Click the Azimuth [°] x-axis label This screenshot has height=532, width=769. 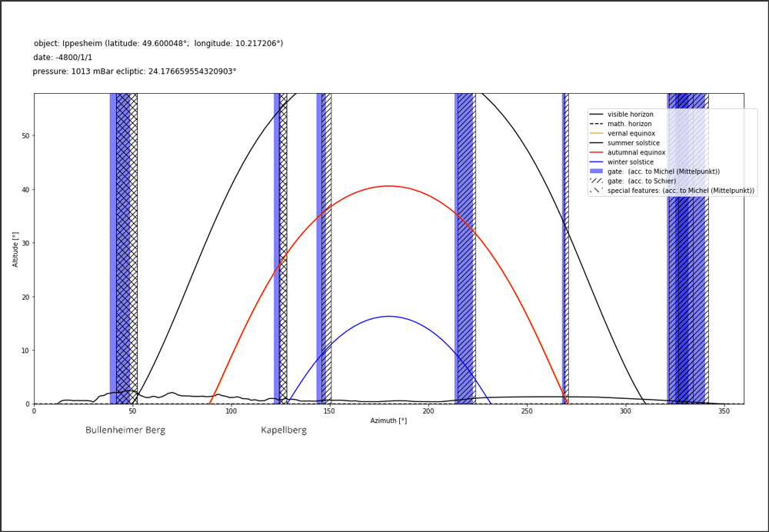pos(388,421)
